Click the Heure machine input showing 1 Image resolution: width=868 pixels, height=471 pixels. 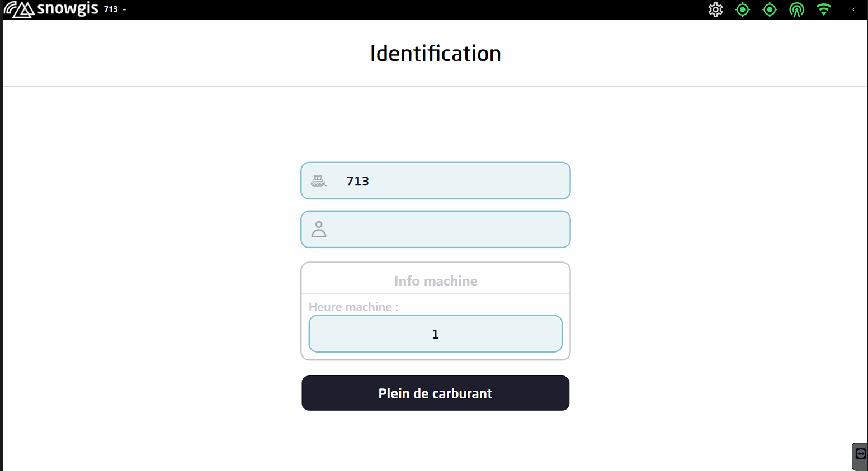[435, 334]
